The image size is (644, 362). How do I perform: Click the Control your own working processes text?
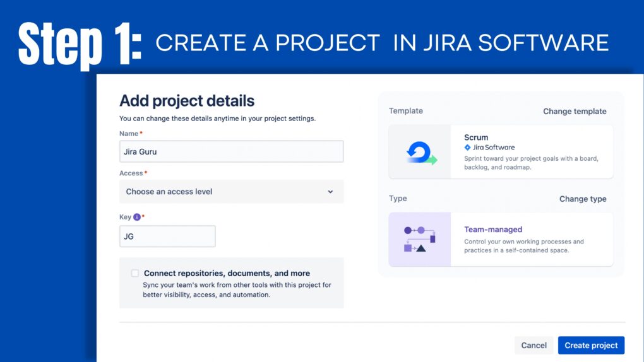(523, 246)
